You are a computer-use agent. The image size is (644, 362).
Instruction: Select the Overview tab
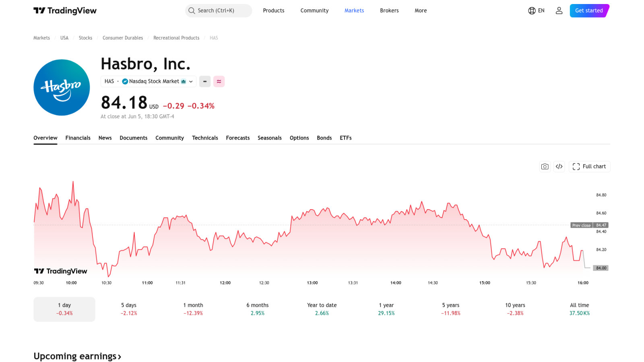(x=45, y=138)
